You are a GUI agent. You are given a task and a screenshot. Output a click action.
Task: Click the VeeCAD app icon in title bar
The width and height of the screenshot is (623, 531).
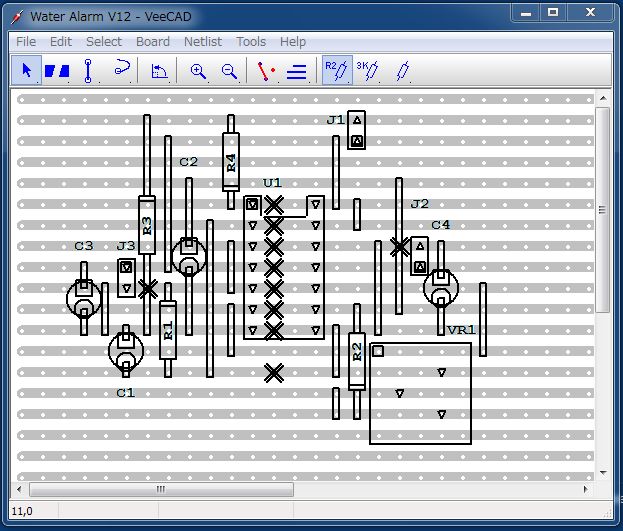(16, 16)
